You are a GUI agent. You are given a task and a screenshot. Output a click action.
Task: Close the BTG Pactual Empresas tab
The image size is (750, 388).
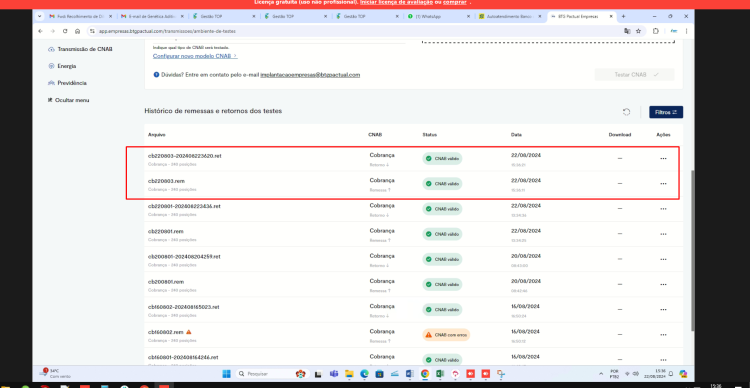click(611, 16)
